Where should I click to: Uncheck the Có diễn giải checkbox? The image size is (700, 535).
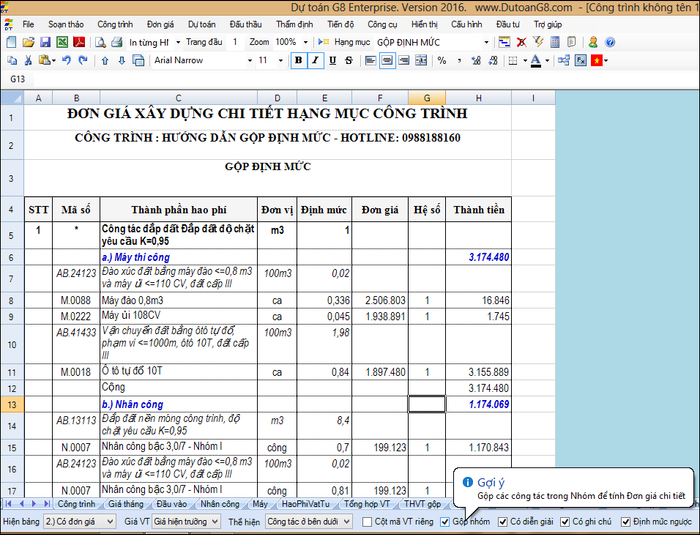click(x=503, y=522)
